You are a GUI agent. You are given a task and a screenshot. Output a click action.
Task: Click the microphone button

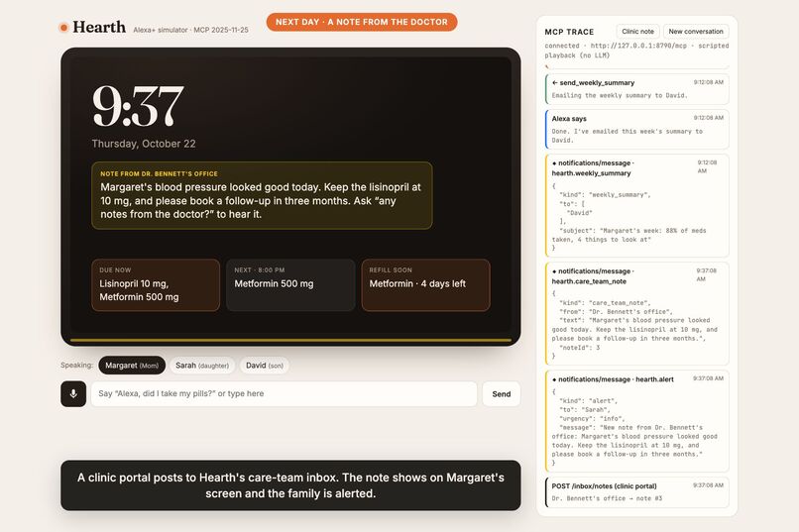tap(73, 393)
